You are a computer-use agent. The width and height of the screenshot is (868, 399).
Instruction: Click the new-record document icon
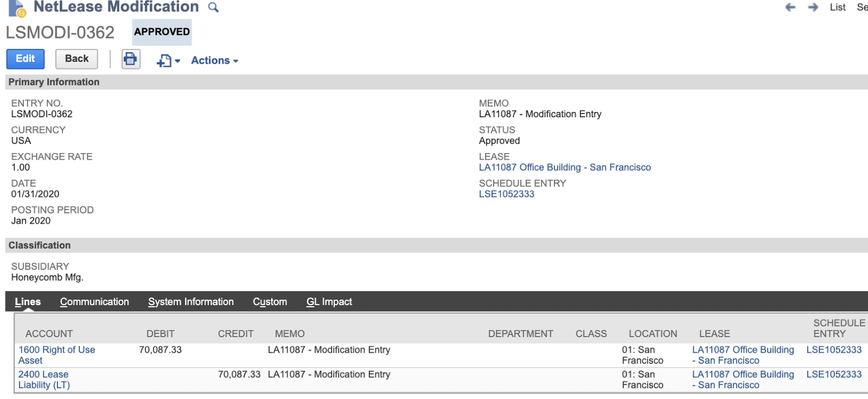[x=163, y=60]
